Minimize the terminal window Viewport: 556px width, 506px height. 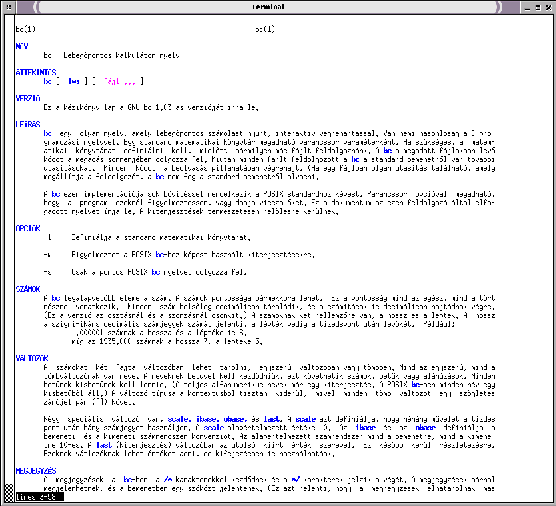(527, 7)
